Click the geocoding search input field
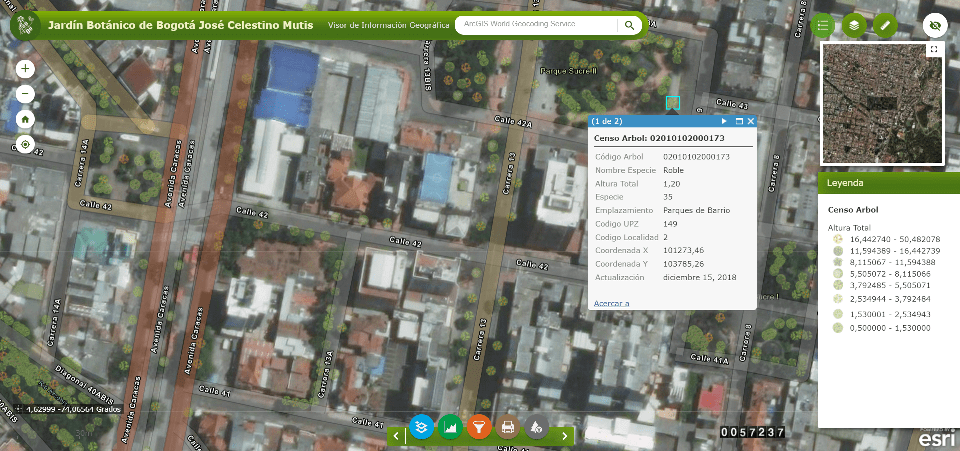 pos(540,25)
